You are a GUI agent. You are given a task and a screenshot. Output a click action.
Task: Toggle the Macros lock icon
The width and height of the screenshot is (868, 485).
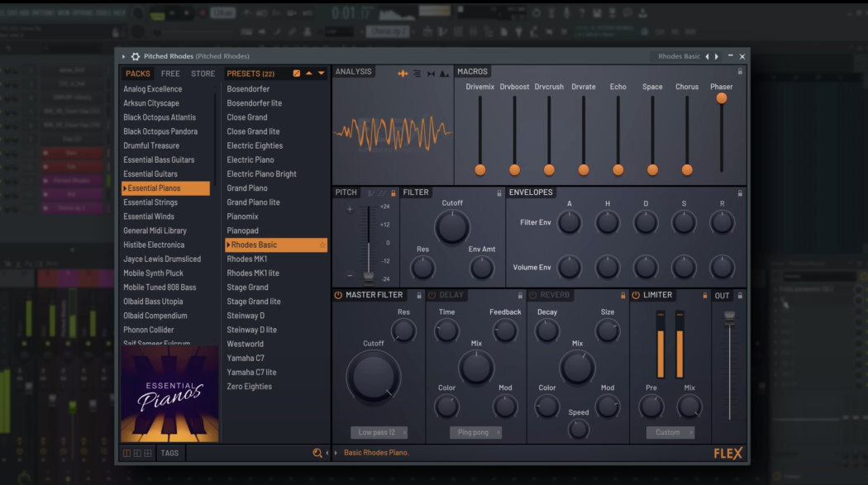click(x=740, y=71)
